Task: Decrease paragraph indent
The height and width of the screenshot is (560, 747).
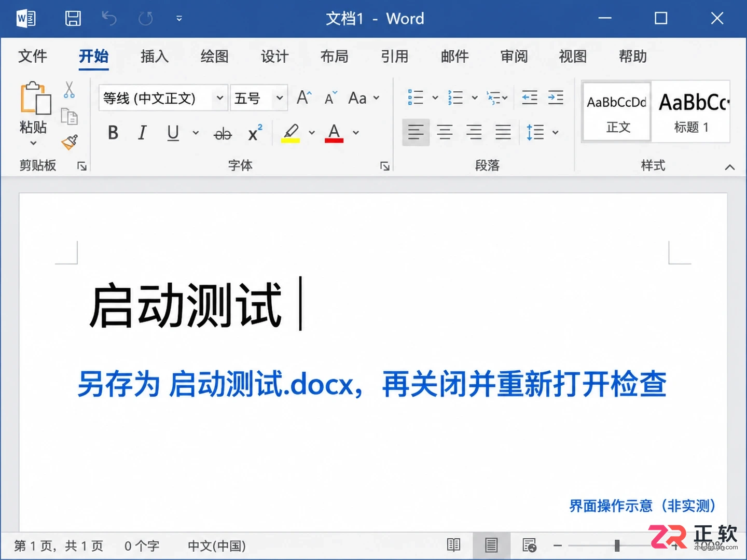Action: 529,97
